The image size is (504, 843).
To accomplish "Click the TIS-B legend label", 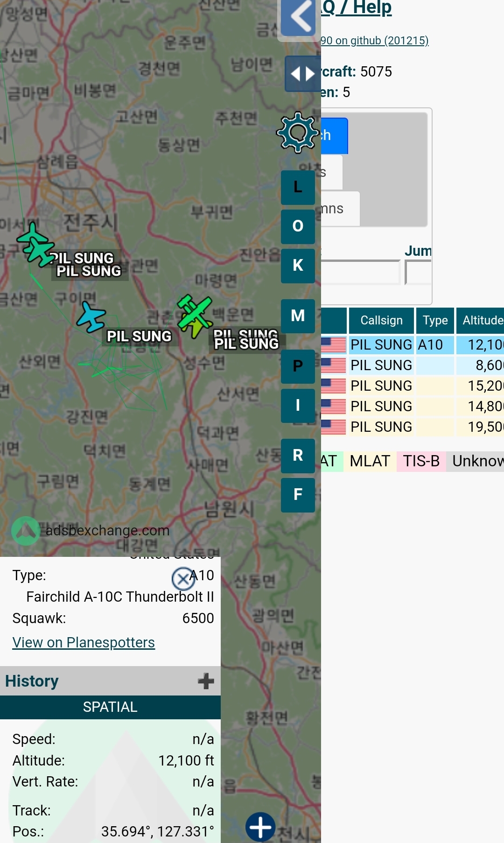I will coord(421,461).
